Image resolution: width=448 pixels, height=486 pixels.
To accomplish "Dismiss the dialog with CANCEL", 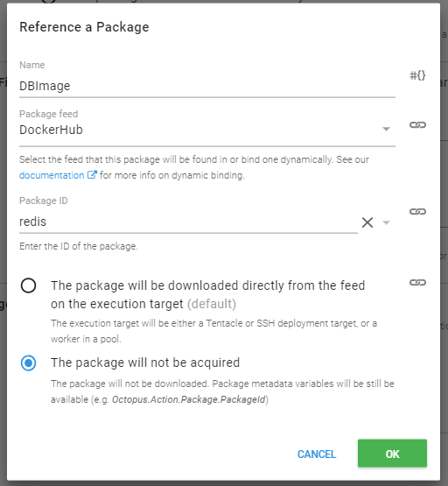I will (x=317, y=454).
